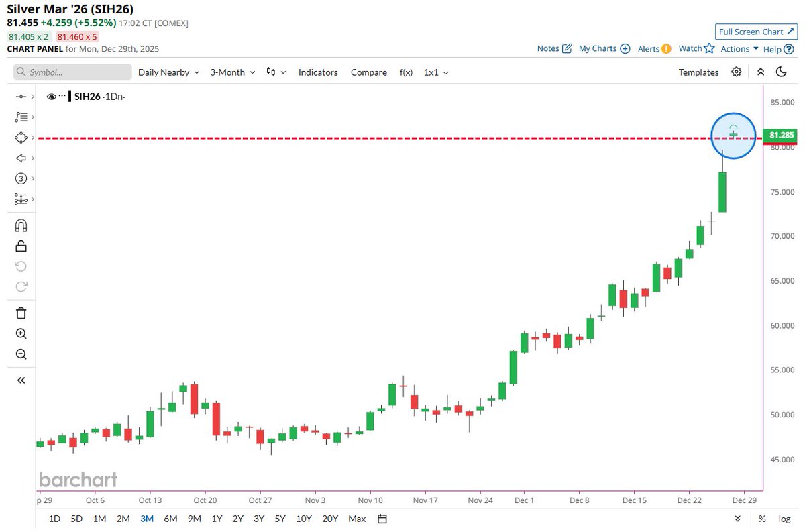Open the numbered wave count tool
The image size is (805, 532).
coord(21,178)
